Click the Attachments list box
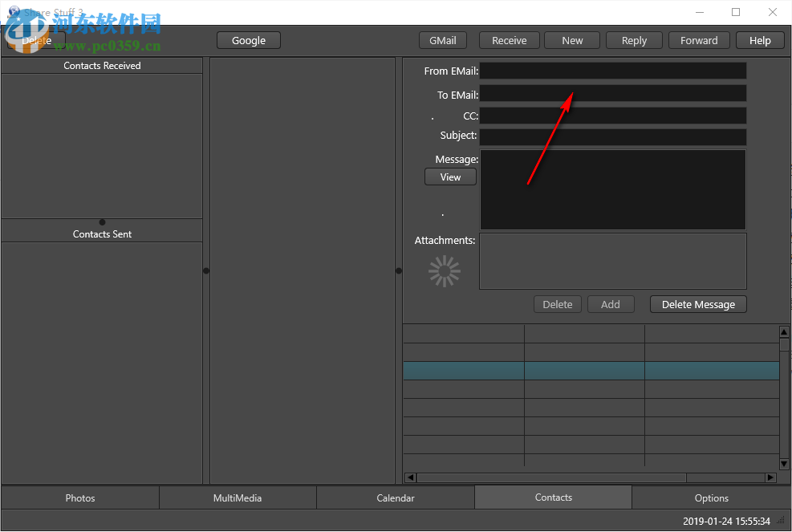 [x=613, y=262]
